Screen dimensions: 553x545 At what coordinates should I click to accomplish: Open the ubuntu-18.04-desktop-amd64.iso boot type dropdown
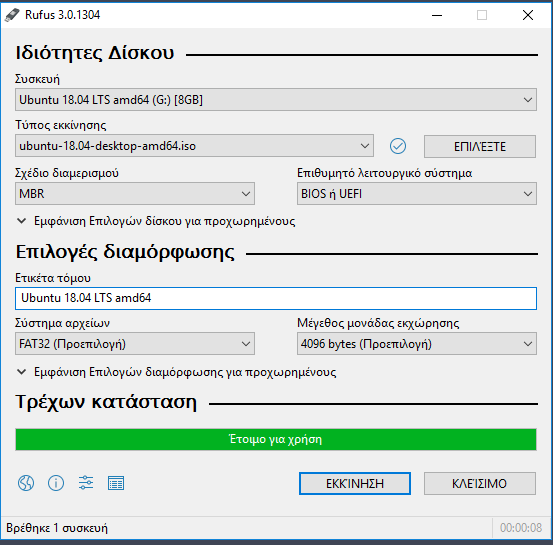click(194, 146)
